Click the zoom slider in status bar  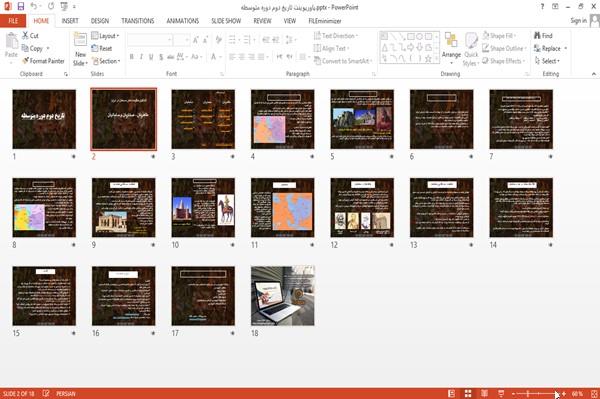click(538, 393)
